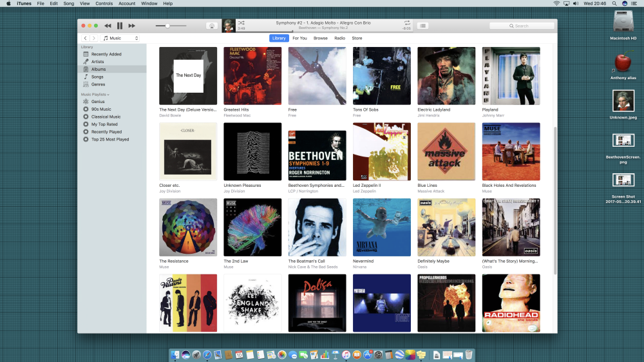Open the AirPlay output selector
Image resolution: width=644 pixels, height=362 pixels.
(x=211, y=26)
